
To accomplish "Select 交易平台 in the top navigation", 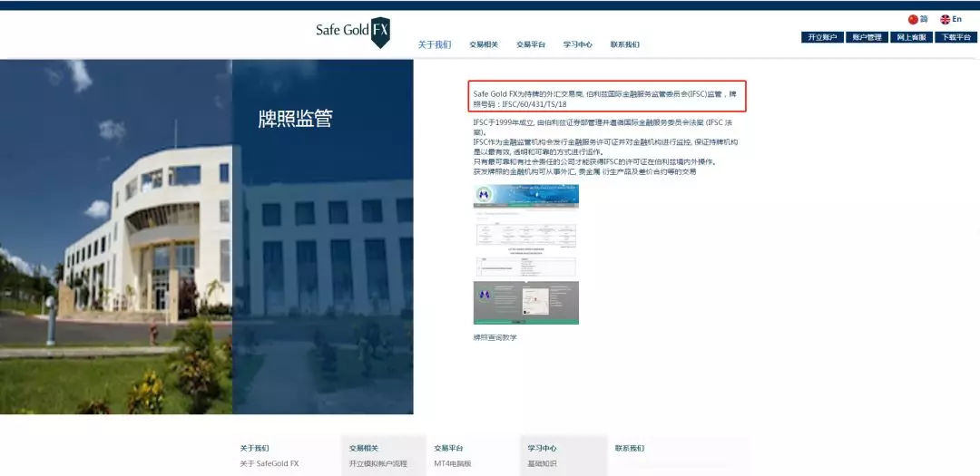I will [x=531, y=44].
